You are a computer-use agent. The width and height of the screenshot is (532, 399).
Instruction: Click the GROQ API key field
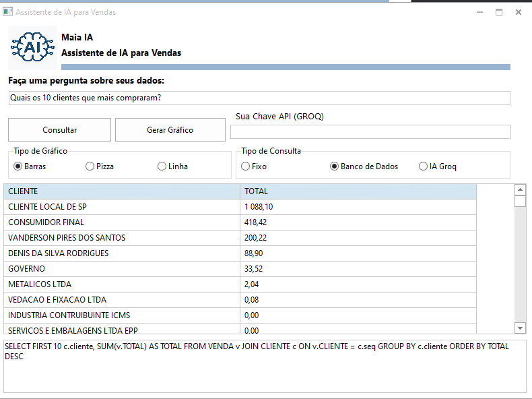(x=370, y=131)
